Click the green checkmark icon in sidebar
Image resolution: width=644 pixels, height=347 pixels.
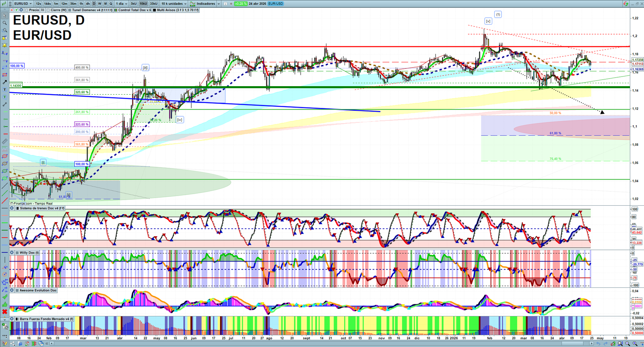pos(4,297)
